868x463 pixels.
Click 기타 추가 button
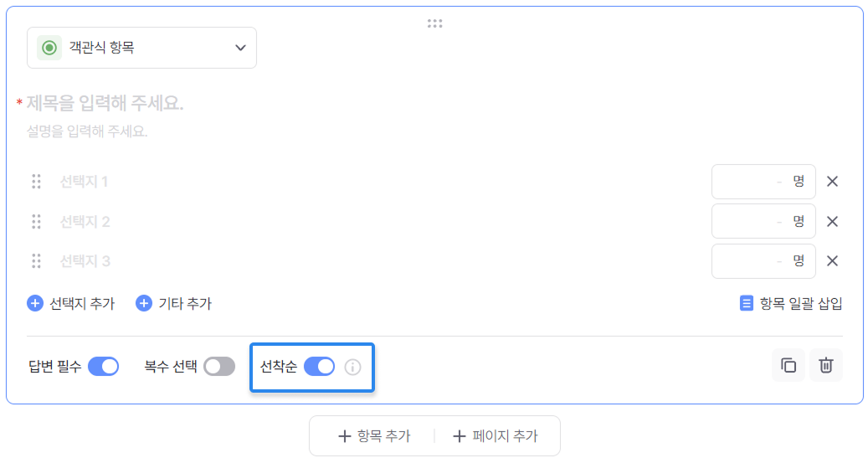coord(174,303)
